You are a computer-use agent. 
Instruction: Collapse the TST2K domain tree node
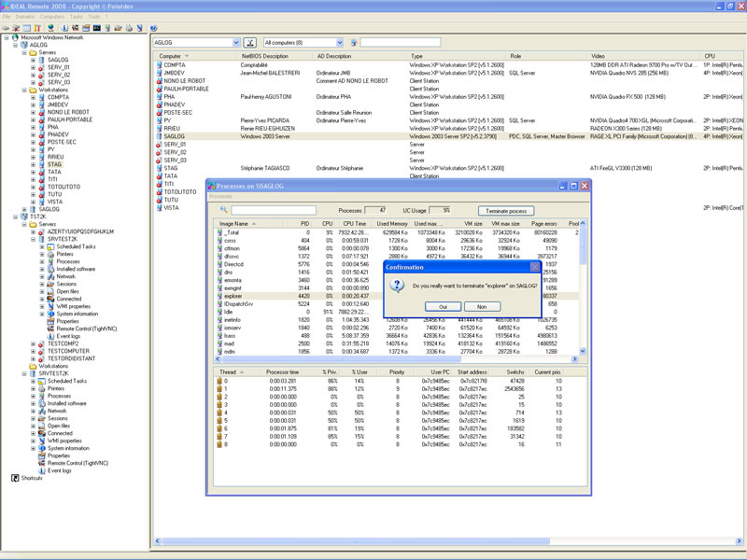15,217
